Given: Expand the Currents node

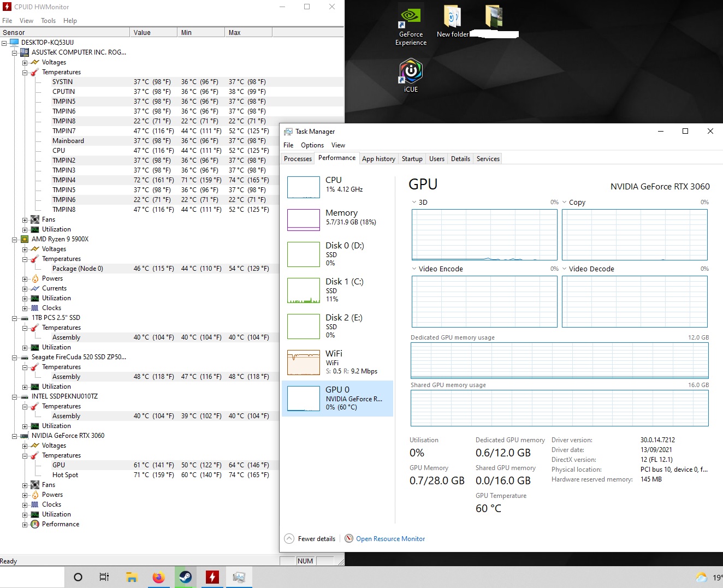Looking at the screenshot, I should point(25,288).
